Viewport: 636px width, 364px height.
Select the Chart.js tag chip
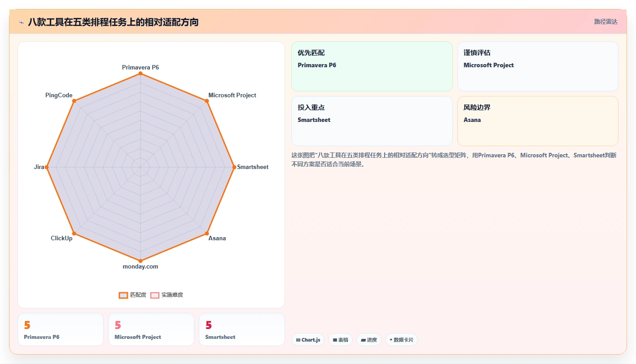click(x=308, y=340)
